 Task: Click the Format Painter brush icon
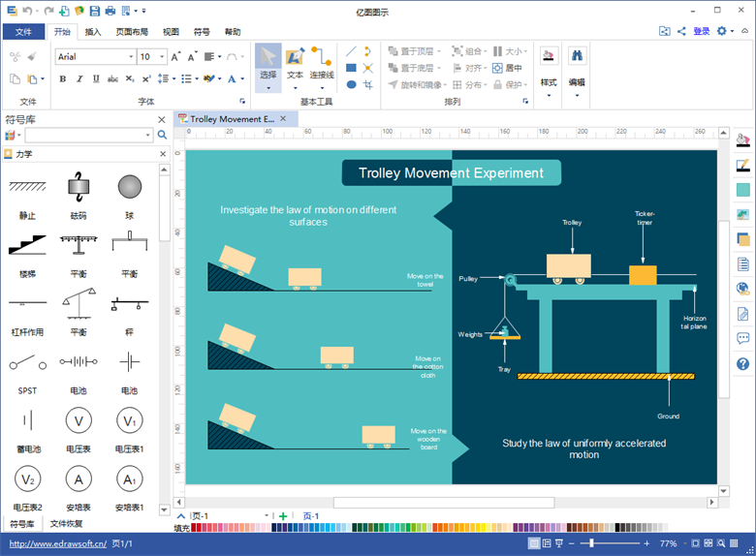point(32,57)
